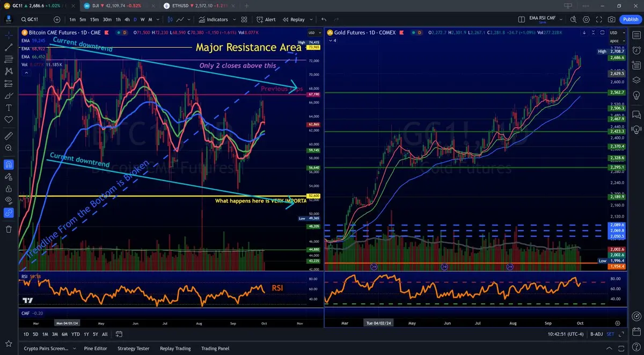Open the go-to-date calendar icon
The height and width of the screenshot is (355, 644).
pyautogui.click(x=119, y=334)
